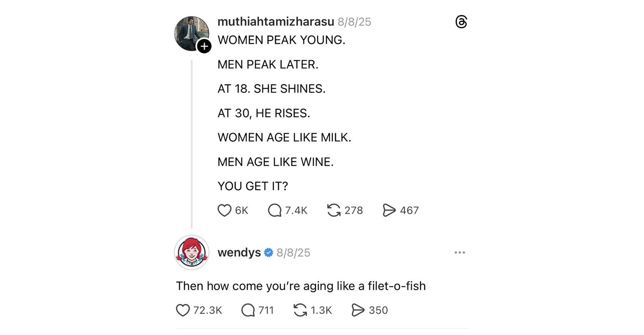Click the 8/8/25 timestamp on Wendy's reply
The width and height of the screenshot is (644, 335).
[x=293, y=253]
